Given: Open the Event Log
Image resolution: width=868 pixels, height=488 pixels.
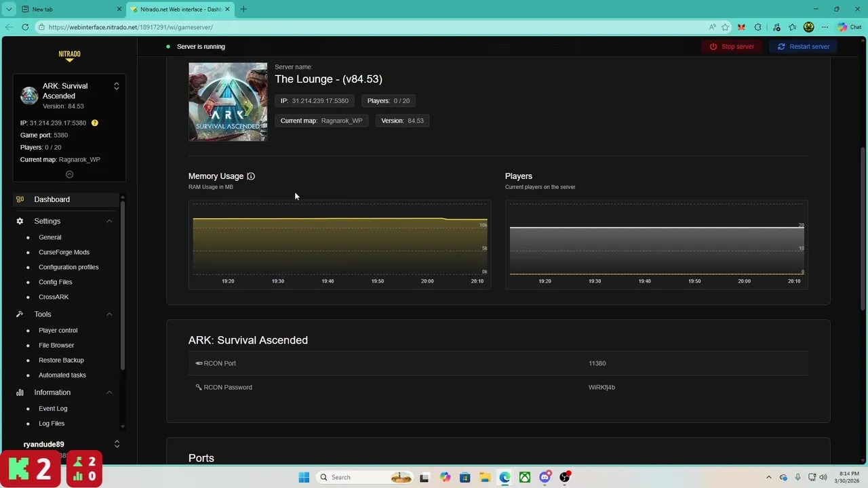Looking at the screenshot, I should coord(53,409).
